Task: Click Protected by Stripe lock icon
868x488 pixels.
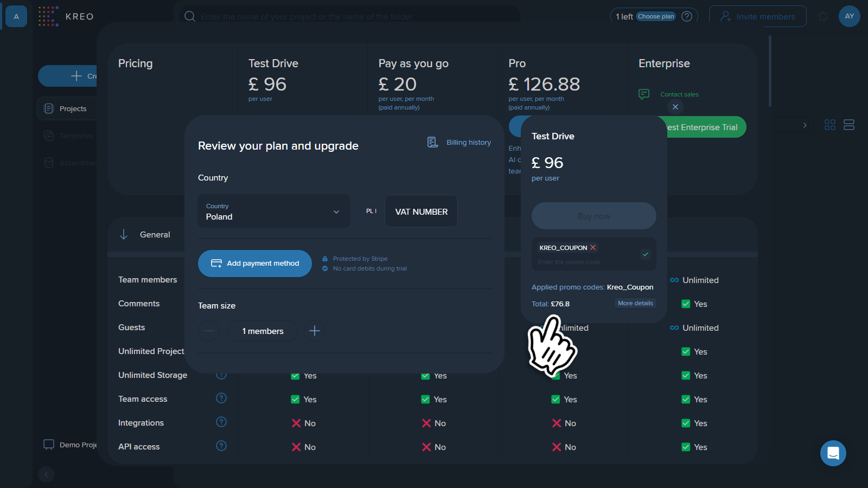Action: [325, 259]
